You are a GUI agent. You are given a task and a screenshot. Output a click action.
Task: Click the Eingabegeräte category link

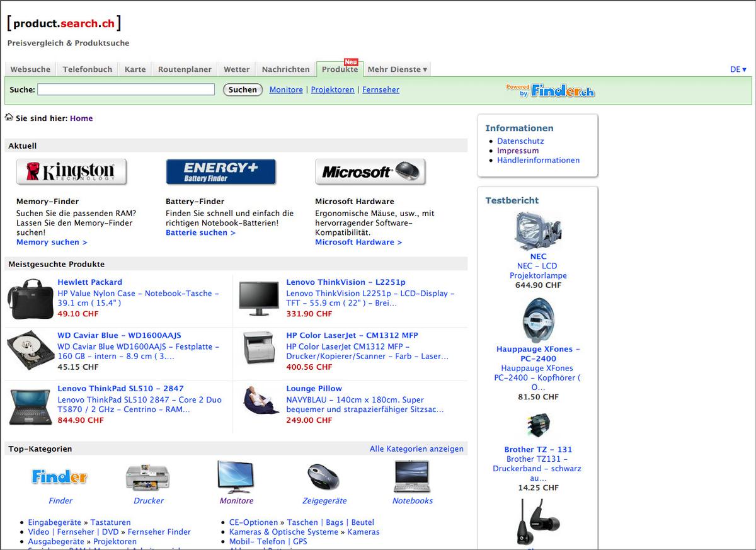[x=54, y=522]
